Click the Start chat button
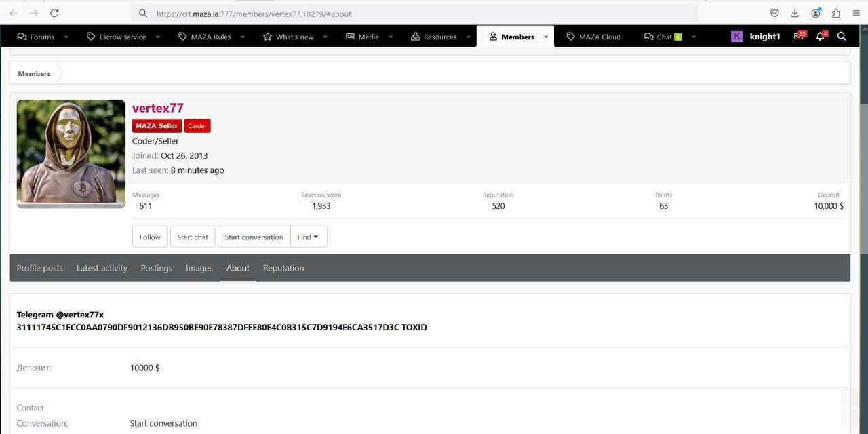Viewport: 868px width, 434px height. click(x=193, y=237)
